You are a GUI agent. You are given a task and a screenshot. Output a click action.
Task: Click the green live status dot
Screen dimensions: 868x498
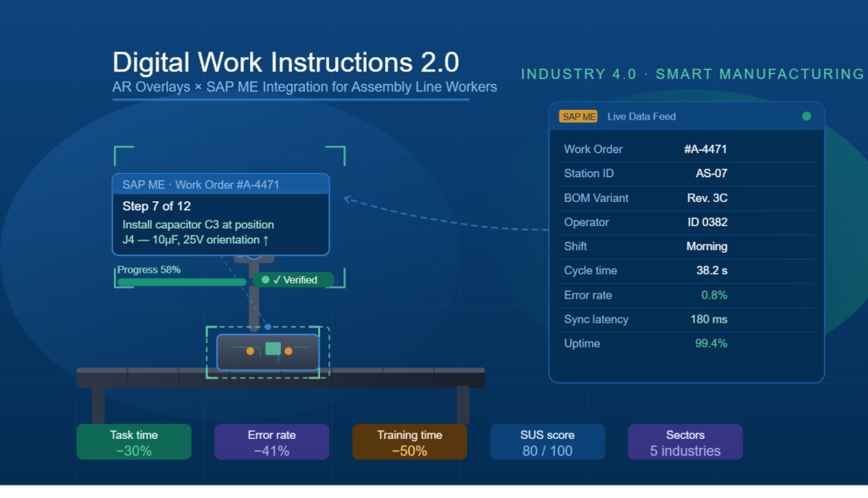point(806,116)
